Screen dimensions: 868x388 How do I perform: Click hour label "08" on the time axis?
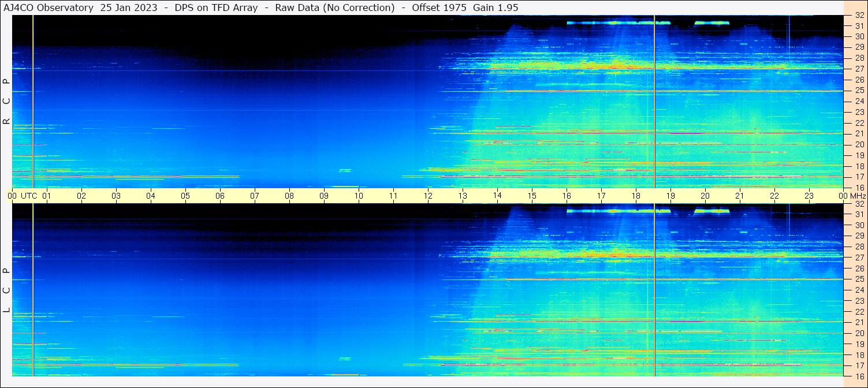tap(289, 196)
